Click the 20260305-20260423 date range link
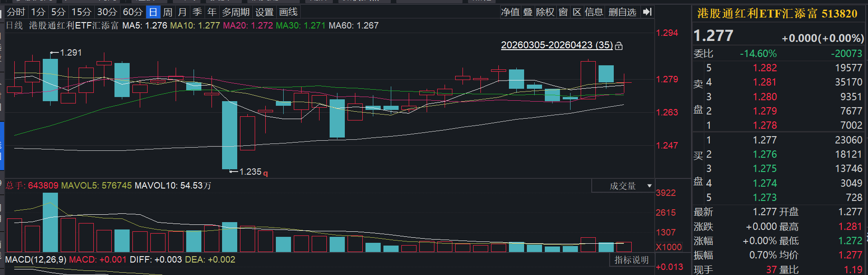This screenshot has height=275, width=868. 556,45
